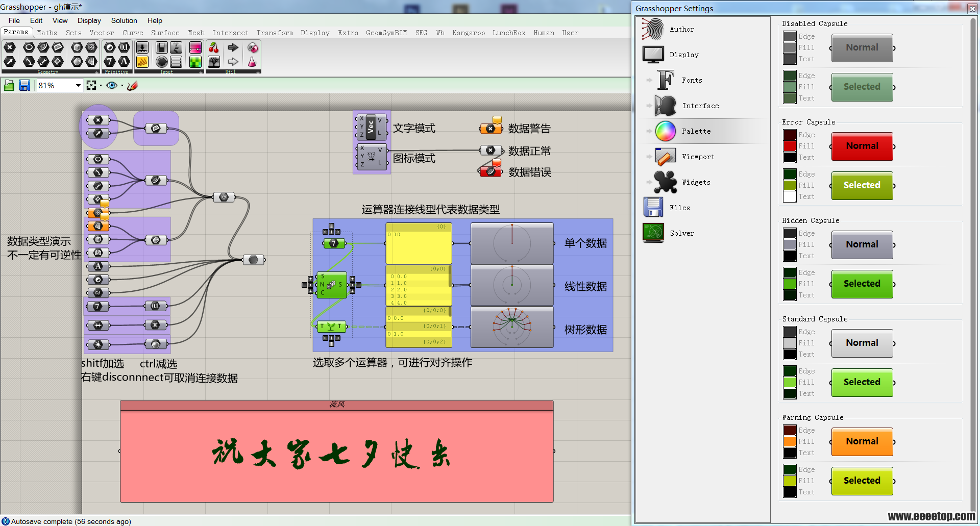
Task: Toggle preview with the eye icon
Action: (112, 85)
